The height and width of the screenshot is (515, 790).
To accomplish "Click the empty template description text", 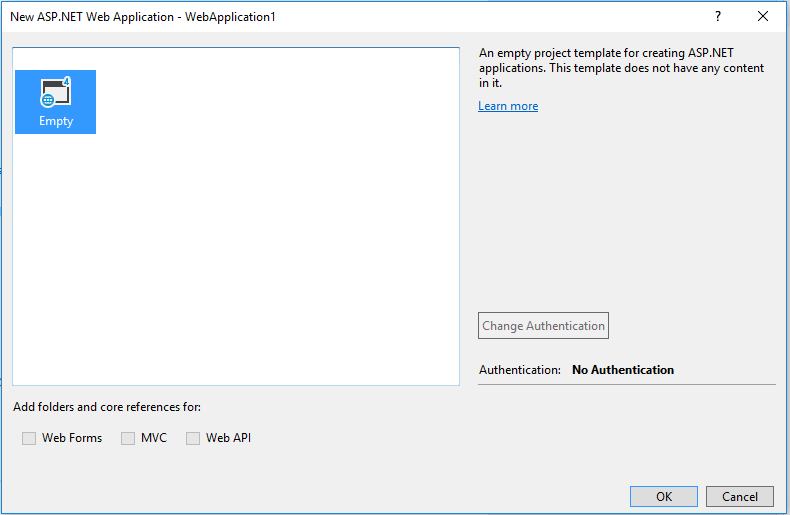I will click(621, 68).
